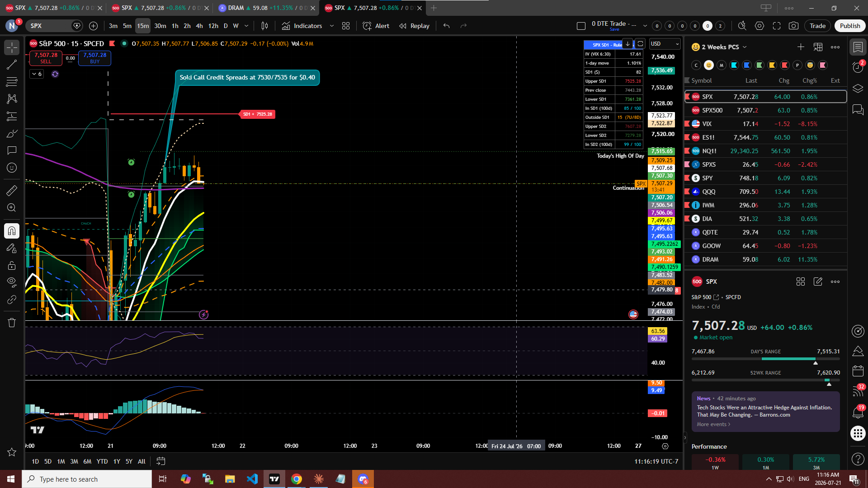Open the help center question mark
Screen dimensions: 868x488
[x=858, y=459]
